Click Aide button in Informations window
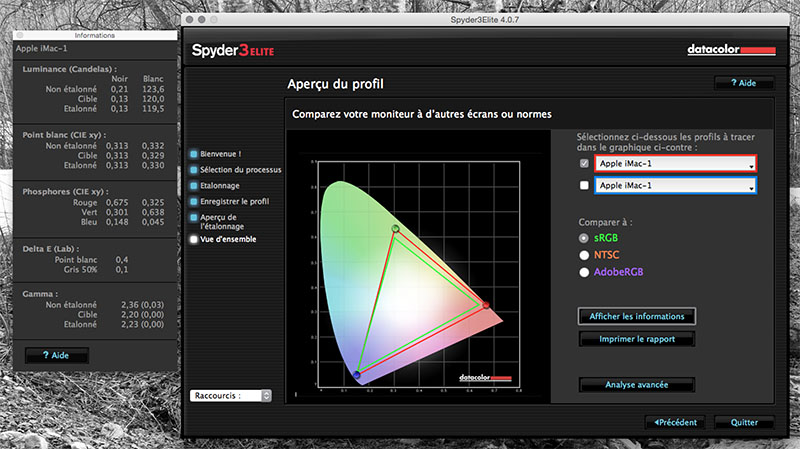This screenshot has height=449, width=800. (x=57, y=356)
